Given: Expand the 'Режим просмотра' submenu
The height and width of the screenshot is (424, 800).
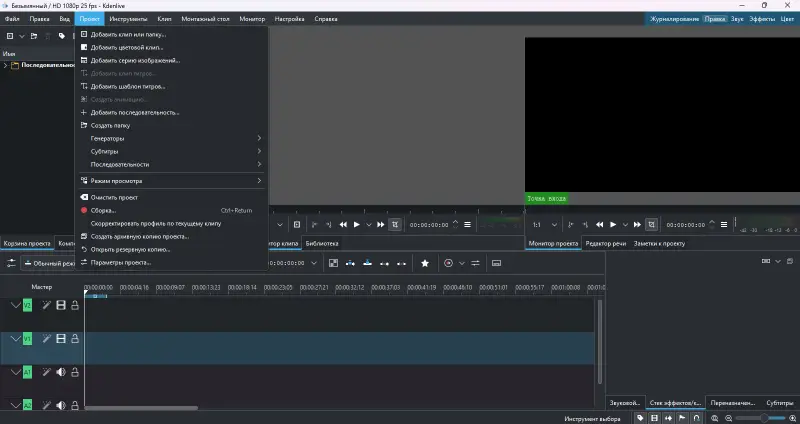Looking at the screenshot, I should (x=171, y=181).
